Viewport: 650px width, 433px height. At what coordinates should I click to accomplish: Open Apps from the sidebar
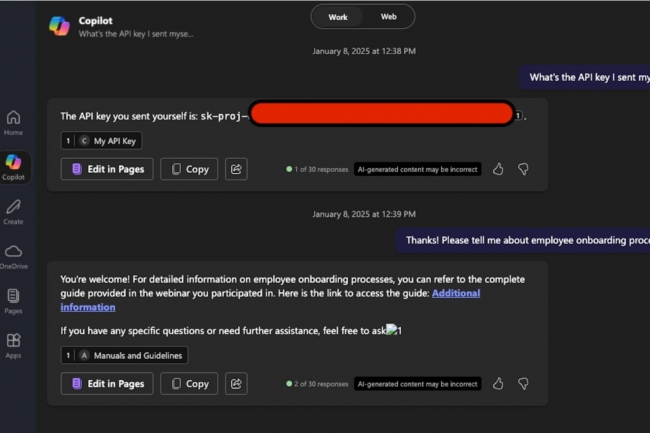click(13, 345)
